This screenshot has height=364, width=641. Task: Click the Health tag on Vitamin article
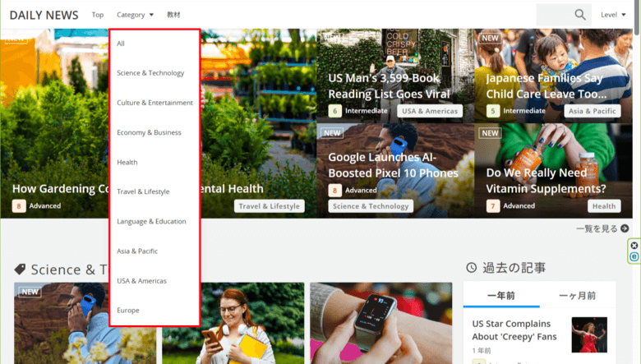[x=603, y=206]
